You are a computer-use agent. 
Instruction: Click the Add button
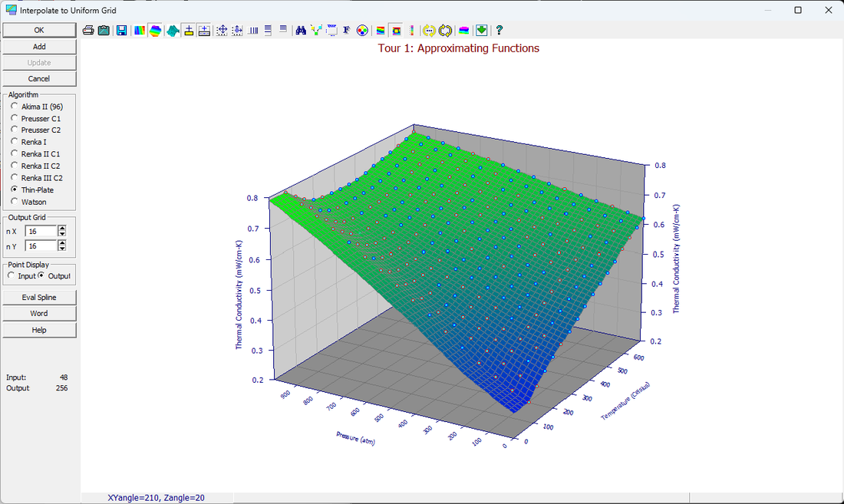pyautogui.click(x=39, y=47)
